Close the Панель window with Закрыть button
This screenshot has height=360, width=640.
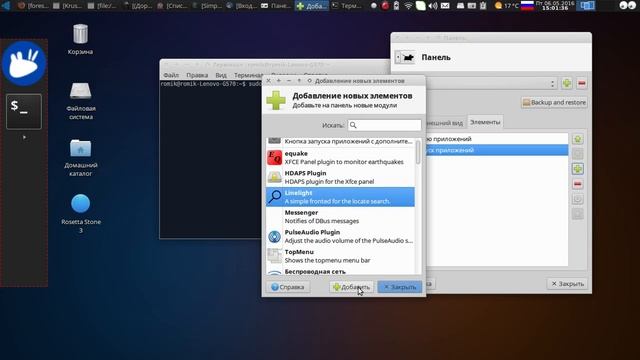[x=567, y=283]
